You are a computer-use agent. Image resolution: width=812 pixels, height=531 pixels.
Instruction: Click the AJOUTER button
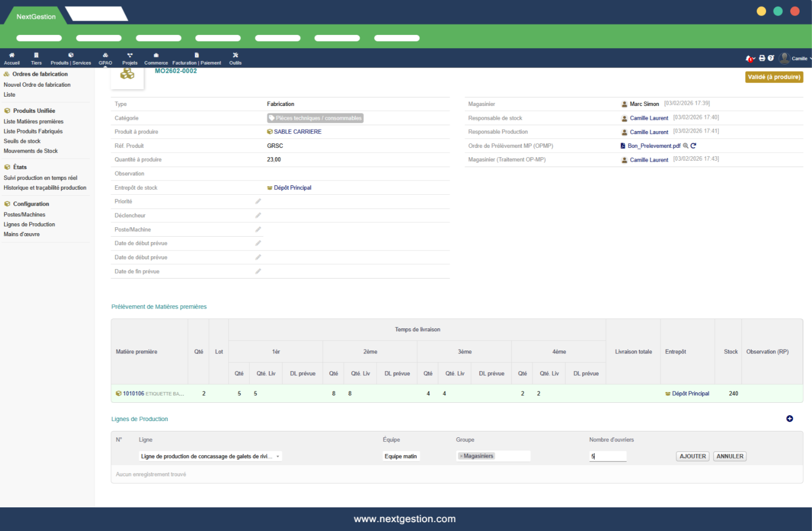point(692,457)
